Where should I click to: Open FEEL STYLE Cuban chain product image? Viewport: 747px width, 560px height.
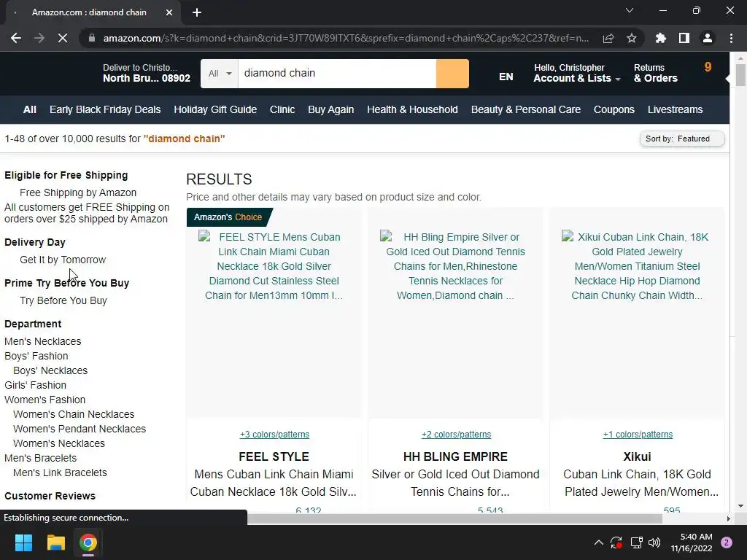(x=274, y=314)
